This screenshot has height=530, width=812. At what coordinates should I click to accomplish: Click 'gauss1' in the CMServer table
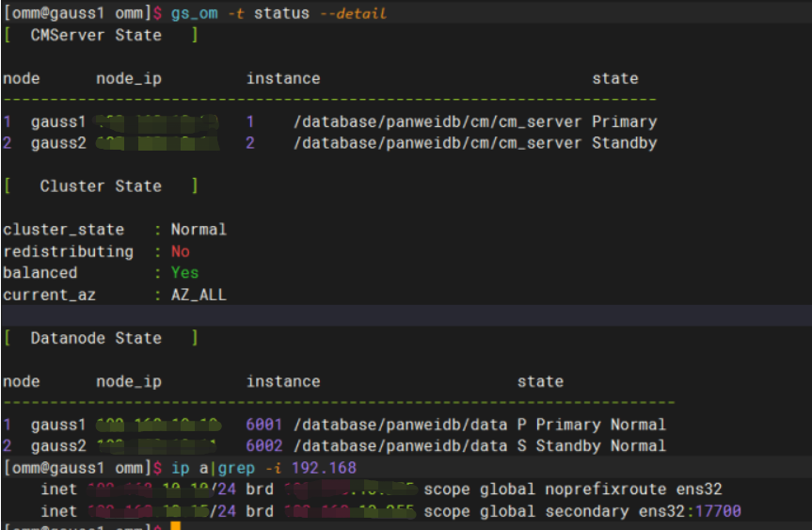[x=58, y=122]
